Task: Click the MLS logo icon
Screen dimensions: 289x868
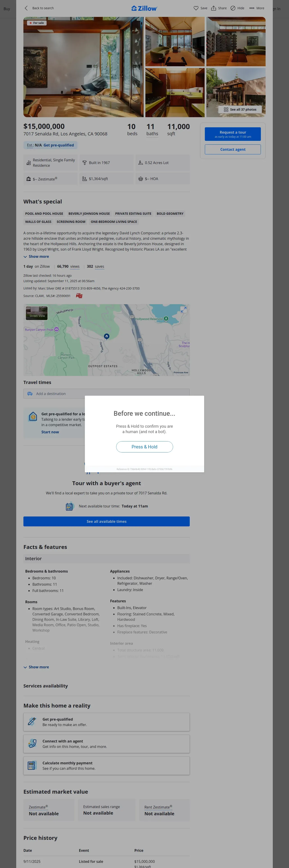Action: pos(79,296)
